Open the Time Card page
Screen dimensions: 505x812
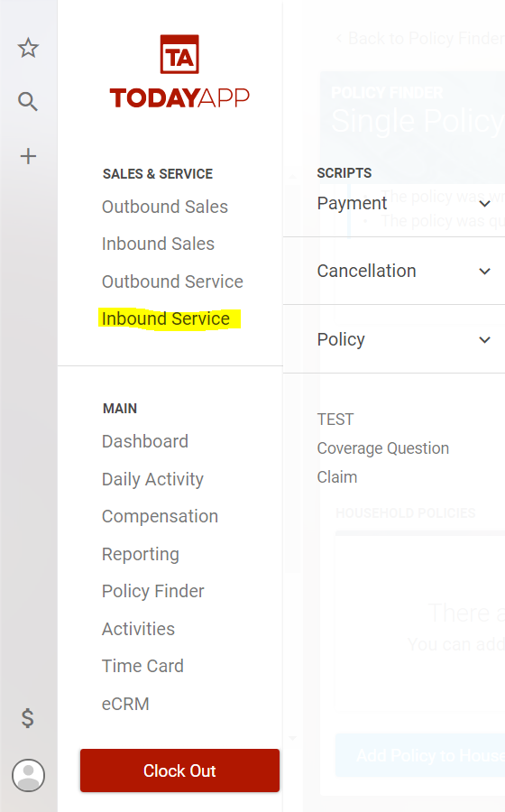tap(142, 666)
